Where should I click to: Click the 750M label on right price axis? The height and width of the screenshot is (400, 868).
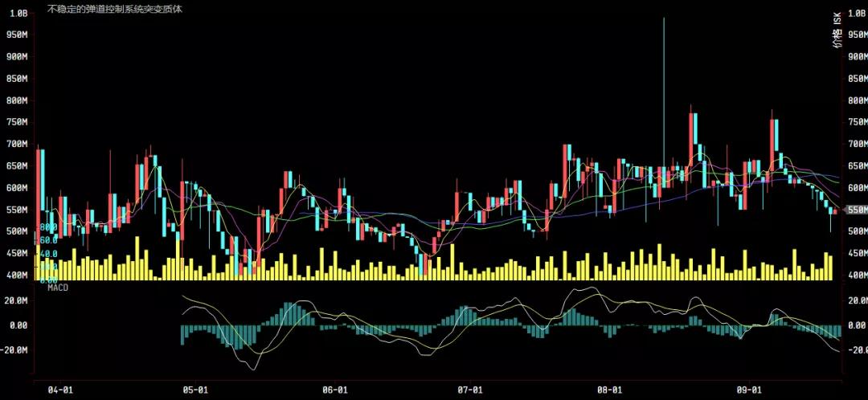point(856,122)
